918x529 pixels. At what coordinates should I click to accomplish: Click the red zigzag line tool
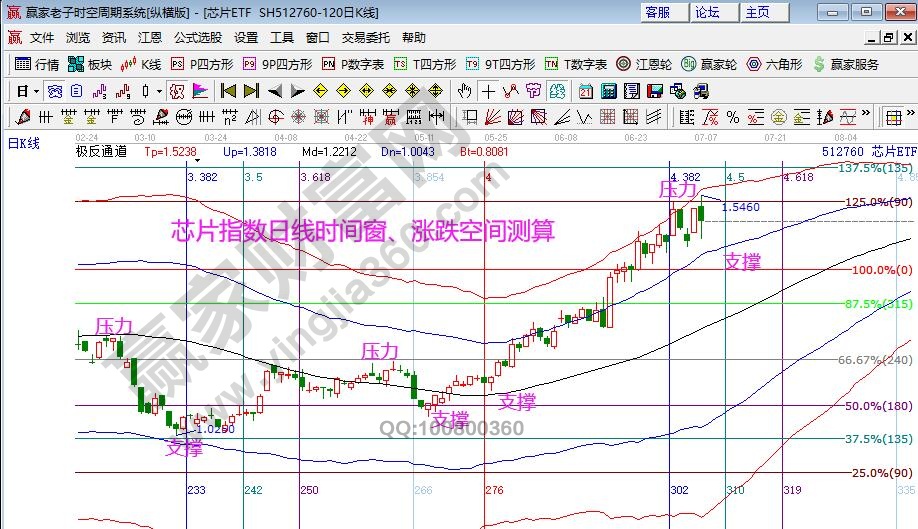click(x=511, y=91)
